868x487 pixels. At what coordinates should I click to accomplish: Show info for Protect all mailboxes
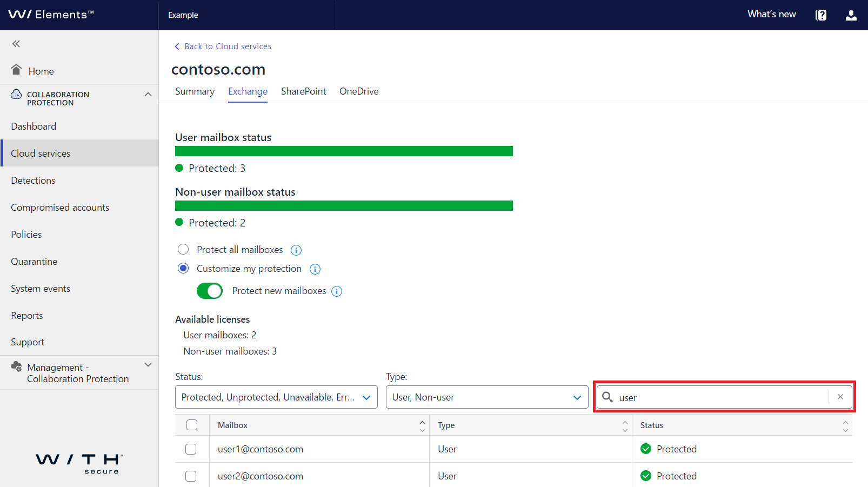coord(296,250)
